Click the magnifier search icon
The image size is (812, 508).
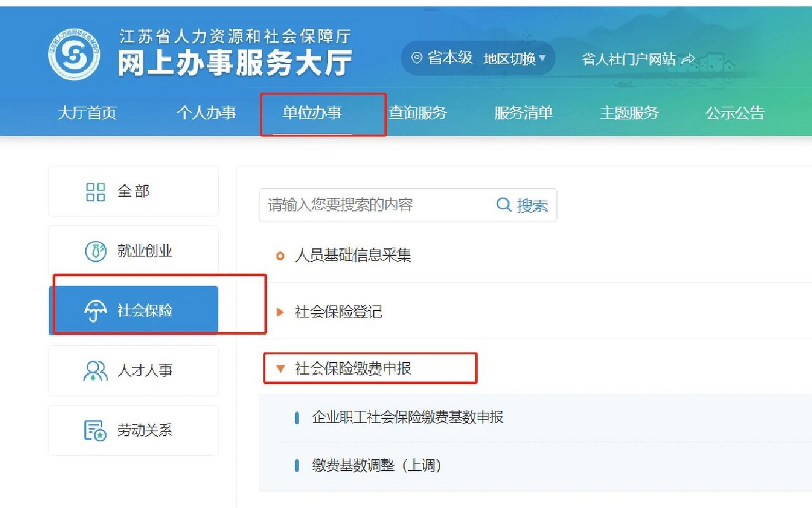point(504,205)
